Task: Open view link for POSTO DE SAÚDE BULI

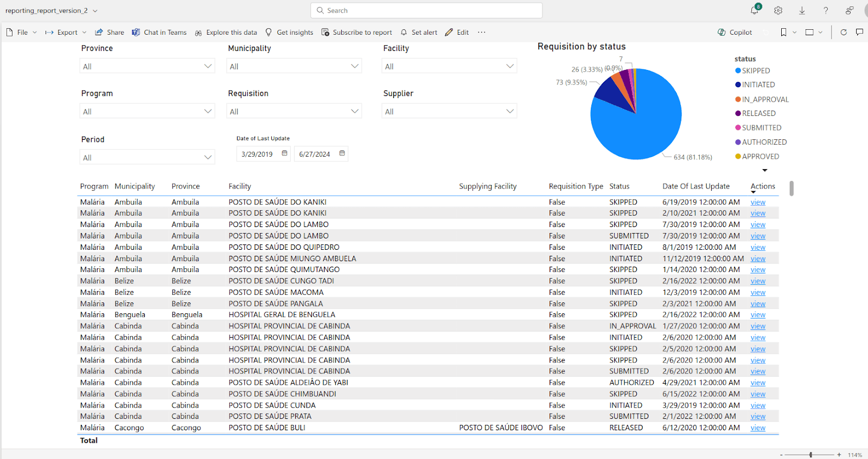Action: [758, 428]
